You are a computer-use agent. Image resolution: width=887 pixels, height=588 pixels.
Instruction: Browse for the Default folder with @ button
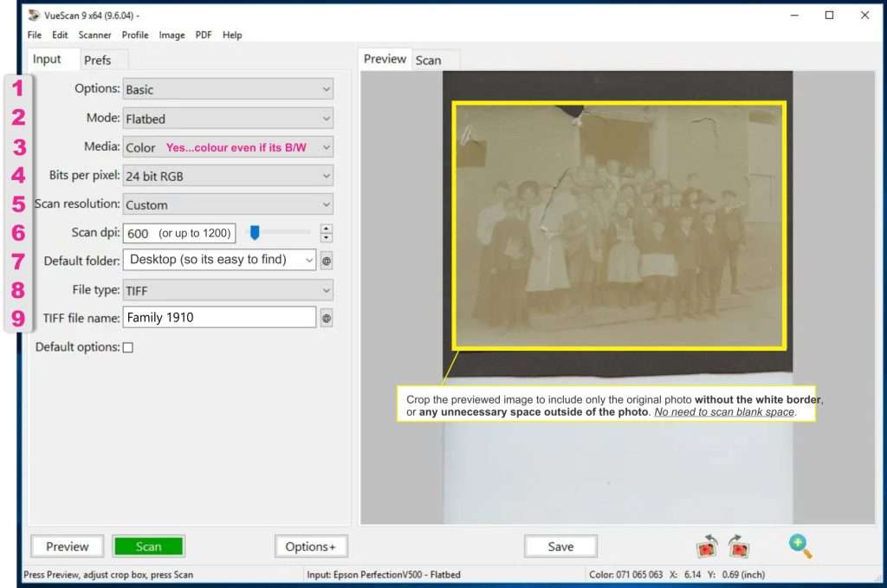point(327,261)
